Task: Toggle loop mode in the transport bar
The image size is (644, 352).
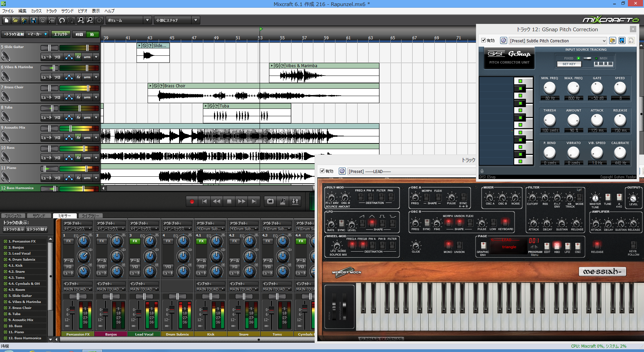Action: (270, 202)
